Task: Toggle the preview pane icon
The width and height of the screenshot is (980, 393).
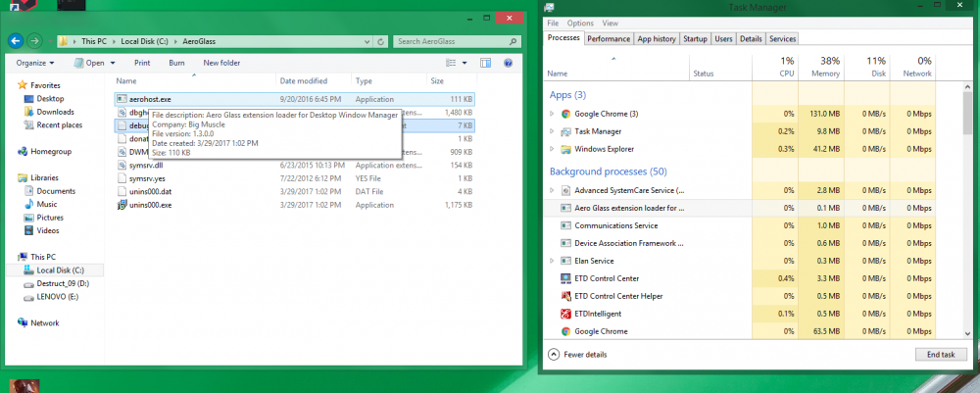Action: click(x=485, y=63)
